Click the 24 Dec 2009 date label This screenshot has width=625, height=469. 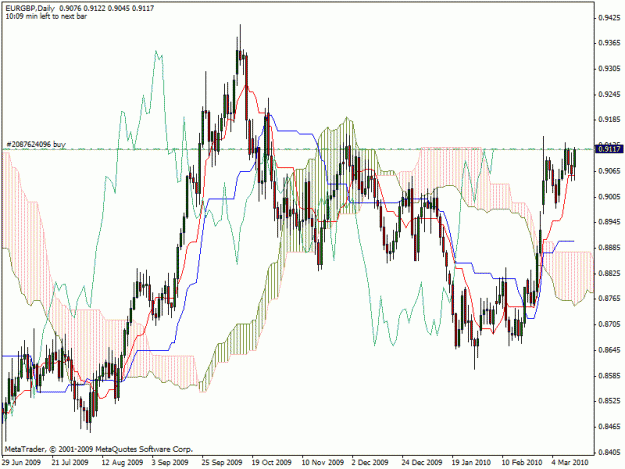pyautogui.click(x=422, y=462)
